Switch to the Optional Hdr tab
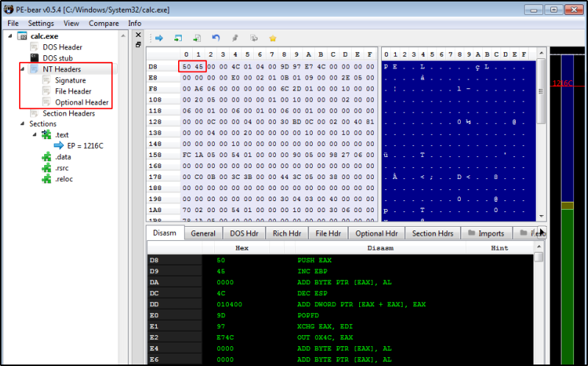The height and width of the screenshot is (366, 588). pos(376,233)
